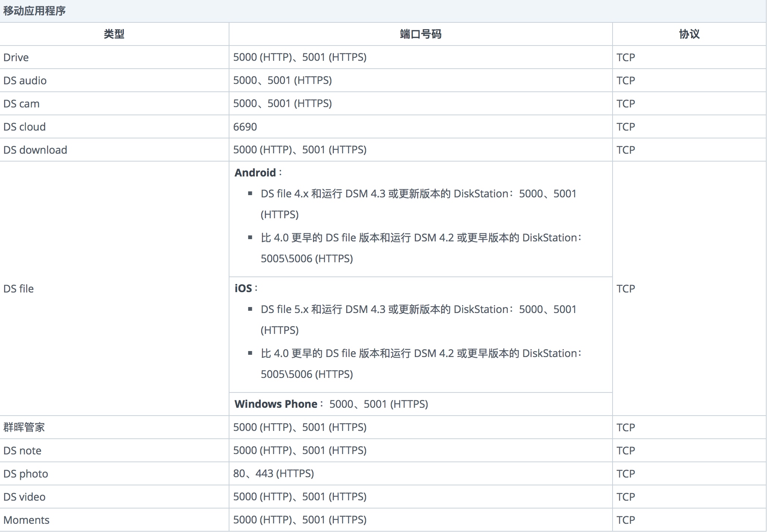The image size is (767, 532).
Task: Click the Drive row port numbers
Action: (x=300, y=57)
